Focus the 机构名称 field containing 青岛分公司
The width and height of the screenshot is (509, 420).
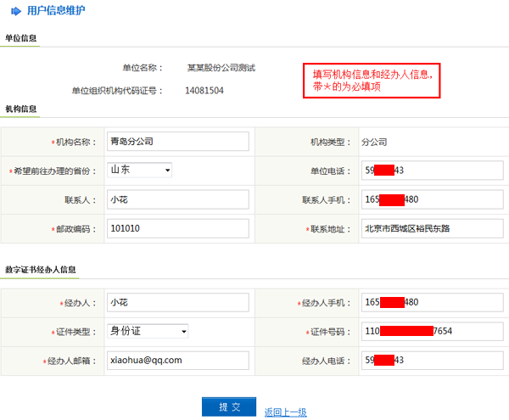point(177,141)
